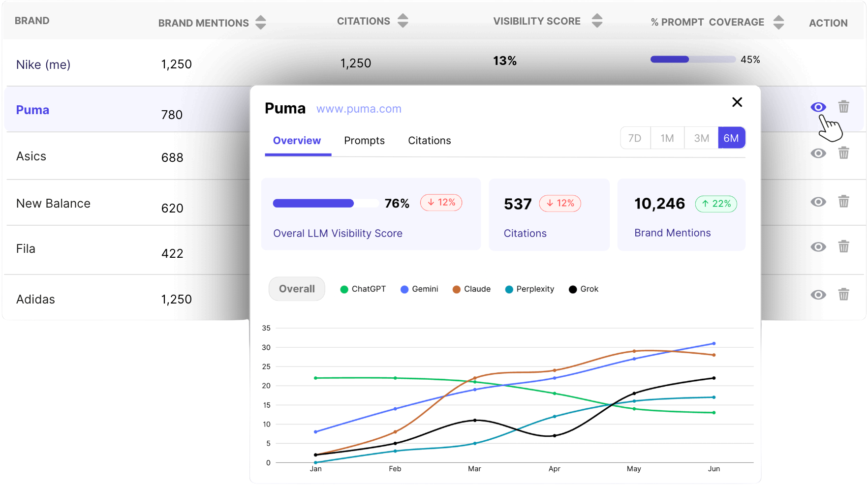Toggle the Perplexity legend series
The width and height of the screenshot is (868, 486).
(530, 289)
